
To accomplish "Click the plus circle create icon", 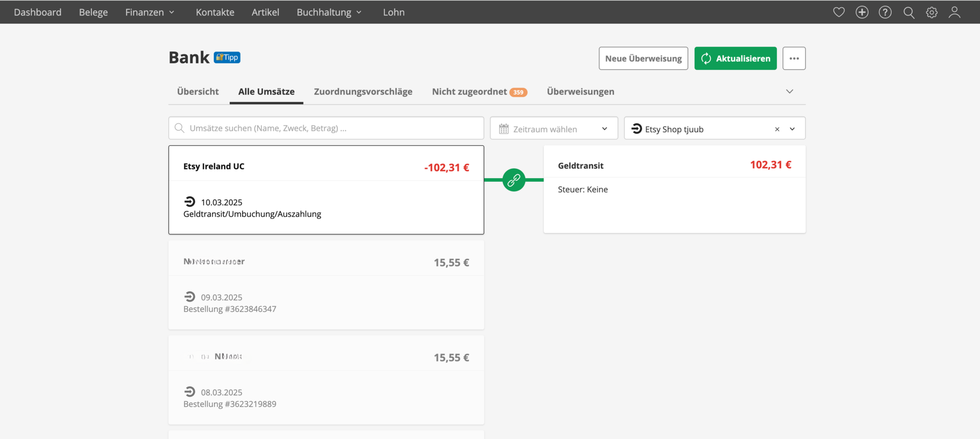I will click(x=862, y=12).
